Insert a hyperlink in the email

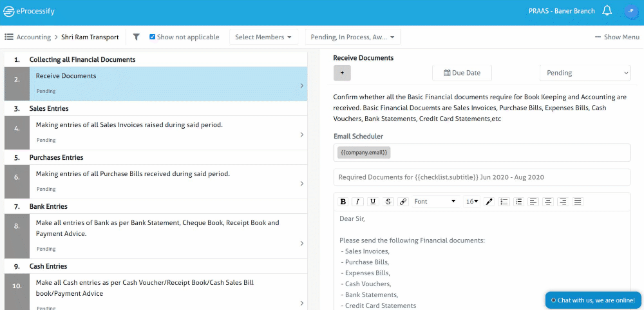[403, 202]
